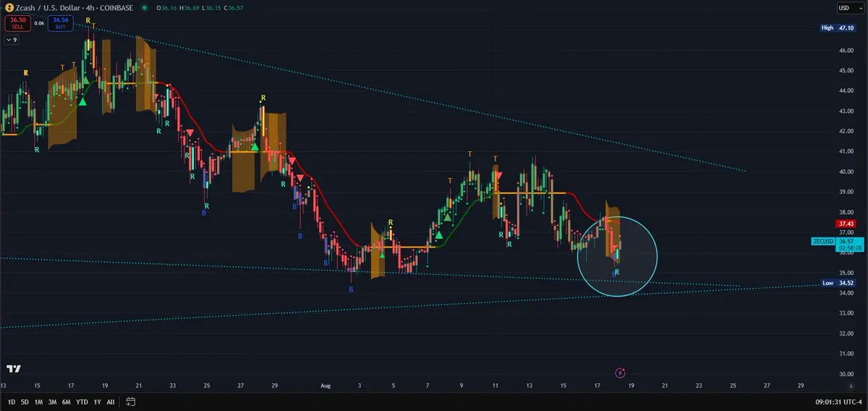Click the green market status dot

click(145, 8)
